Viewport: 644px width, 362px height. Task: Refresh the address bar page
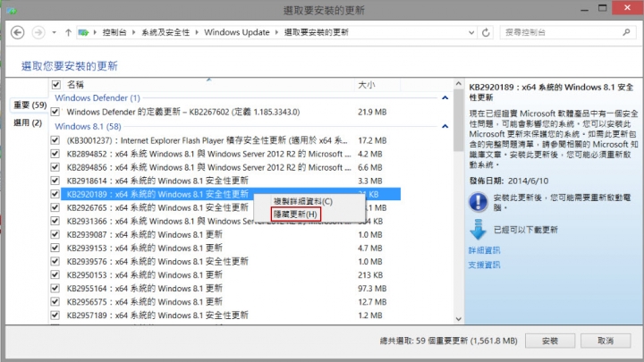click(486, 32)
